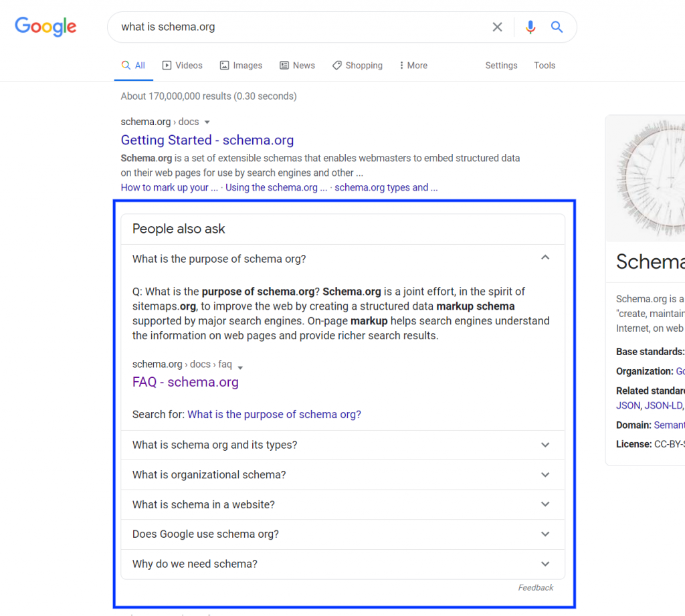This screenshot has width=685, height=616.
Task: Click the 'People also ask' heading
Action: point(179,229)
